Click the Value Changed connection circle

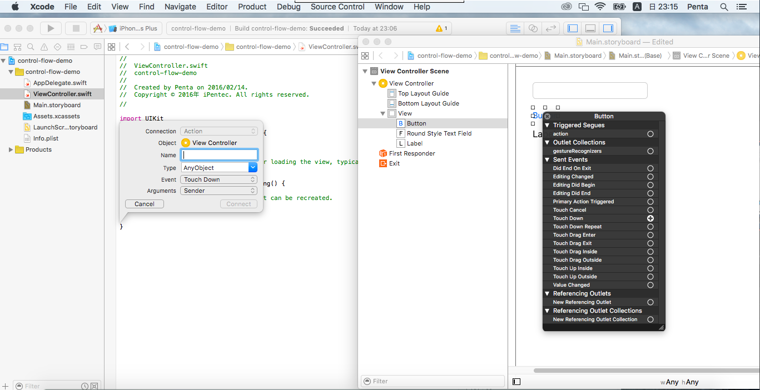tap(650, 285)
